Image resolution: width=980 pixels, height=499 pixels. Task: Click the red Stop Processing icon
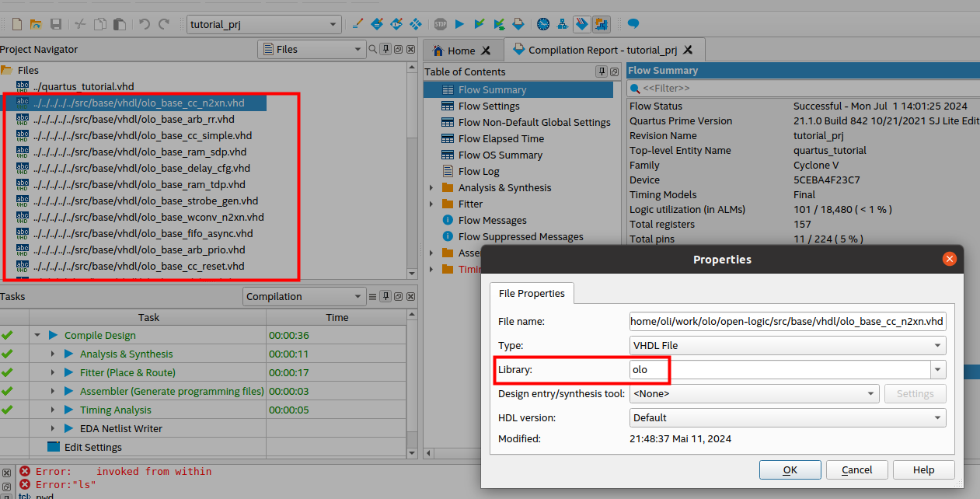point(441,24)
